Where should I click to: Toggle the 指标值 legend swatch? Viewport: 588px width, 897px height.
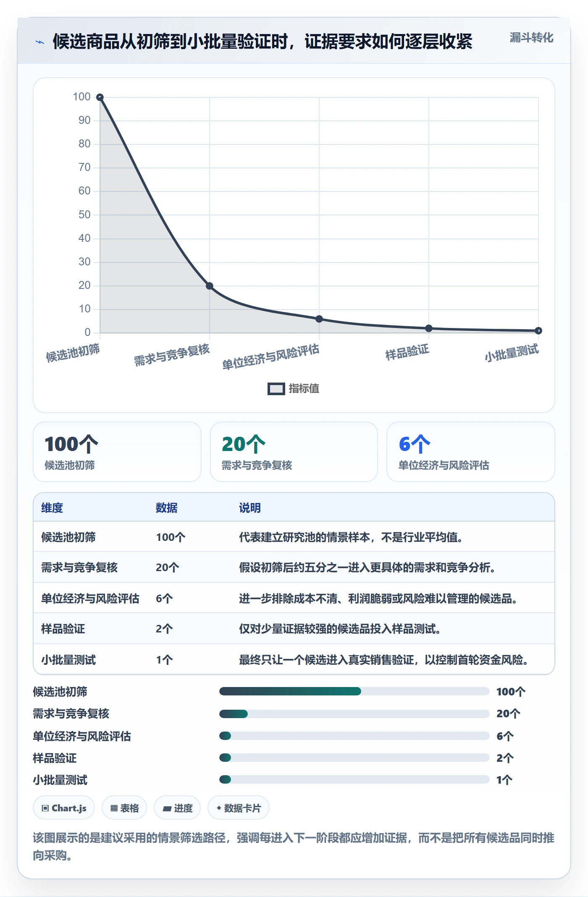(x=276, y=389)
